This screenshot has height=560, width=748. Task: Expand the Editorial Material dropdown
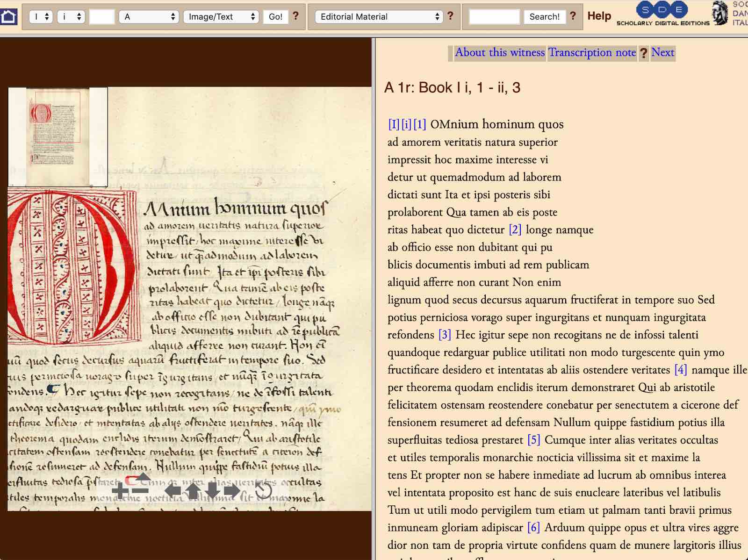tap(379, 17)
